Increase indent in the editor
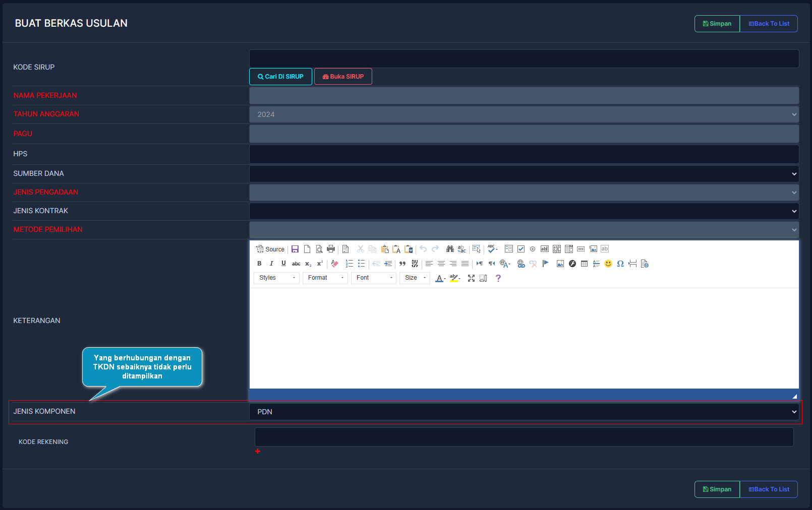Image resolution: width=812 pixels, height=510 pixels. (x=388, y=264)
